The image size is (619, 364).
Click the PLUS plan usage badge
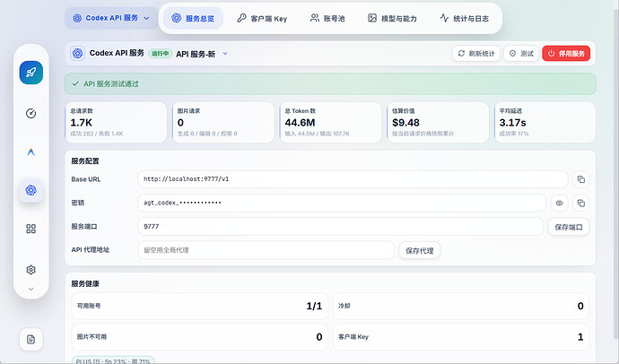pyautogui.click(x=113, y=360)
